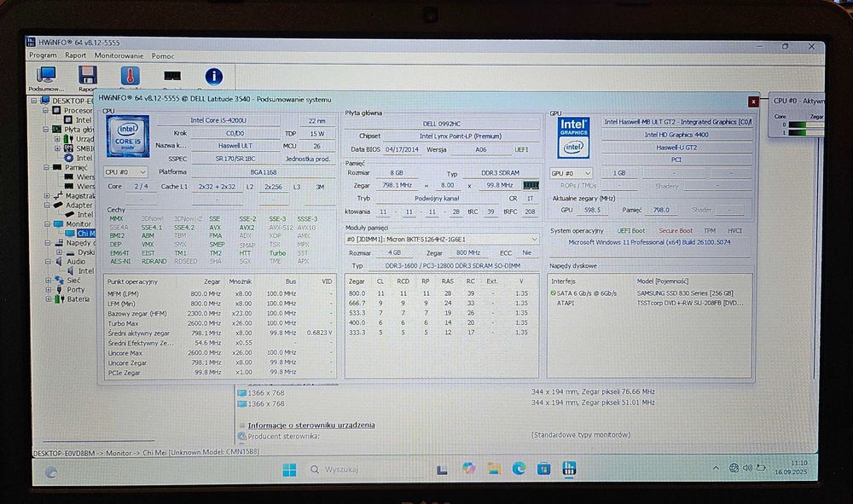Viewport: 853px width, 504px height.
Task: Click the Intel HD Graphics 4400 field
Action: [x=676, y=135]
